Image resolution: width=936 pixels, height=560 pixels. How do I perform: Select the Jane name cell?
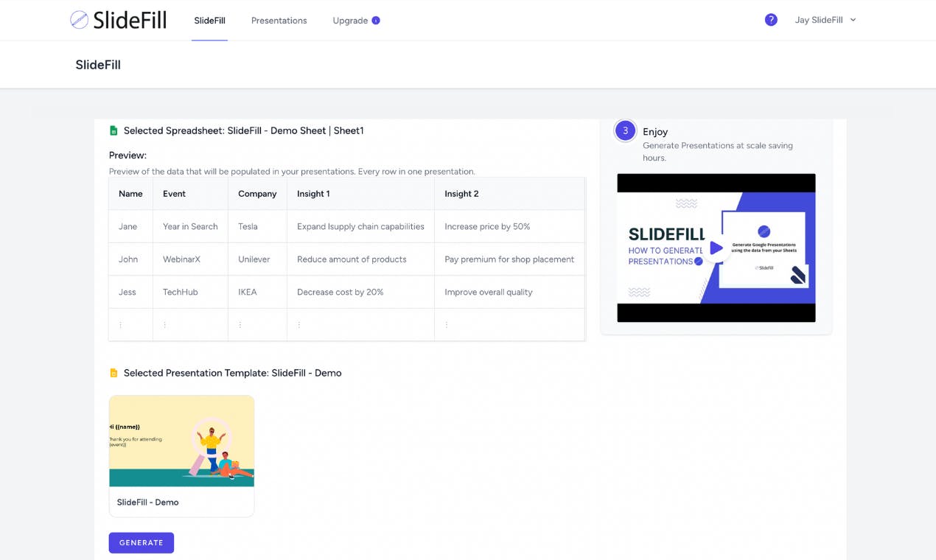click(130, 226)
